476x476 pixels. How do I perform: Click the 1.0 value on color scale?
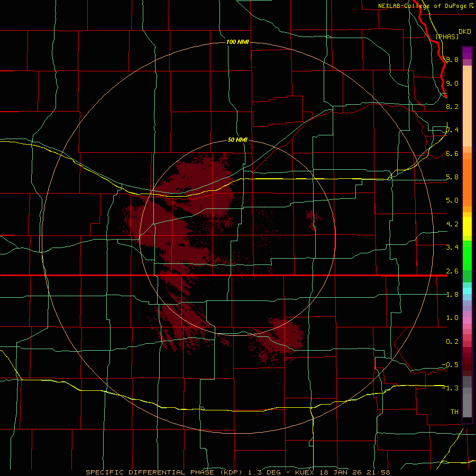[452, 318]
